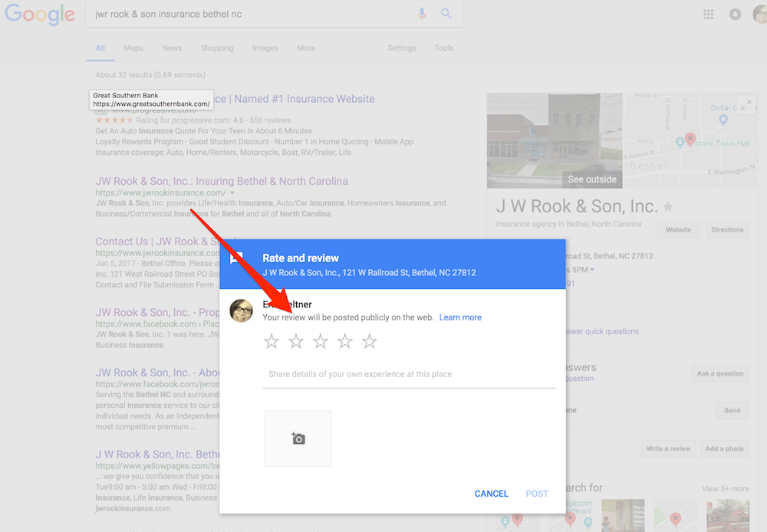This screenshot has height=532, width=767.
Task: Open the 'Named #1 Insurance Website' ad link
Action: point(295,99)
